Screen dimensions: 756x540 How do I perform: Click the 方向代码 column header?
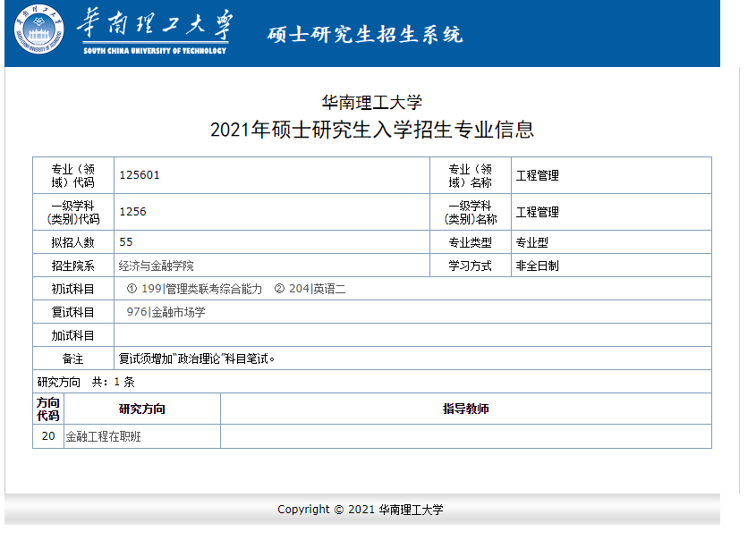[48, 409]
